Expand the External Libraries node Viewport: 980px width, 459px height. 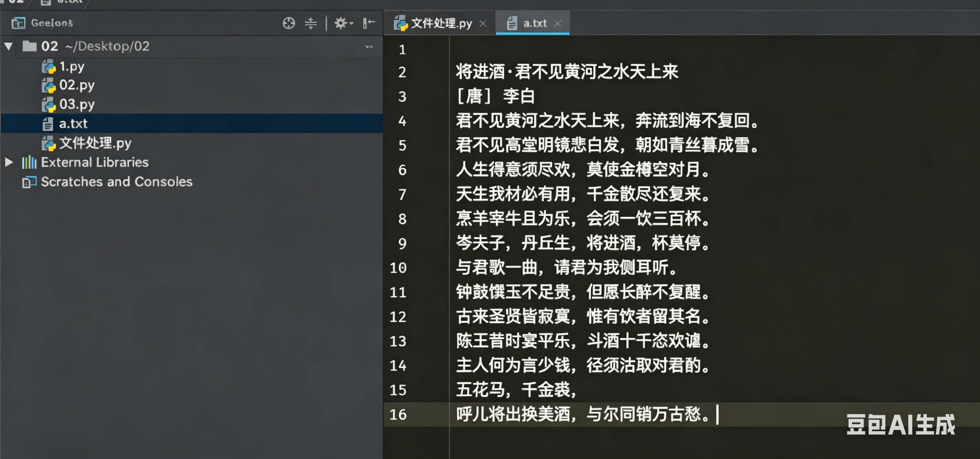[9, 162]
